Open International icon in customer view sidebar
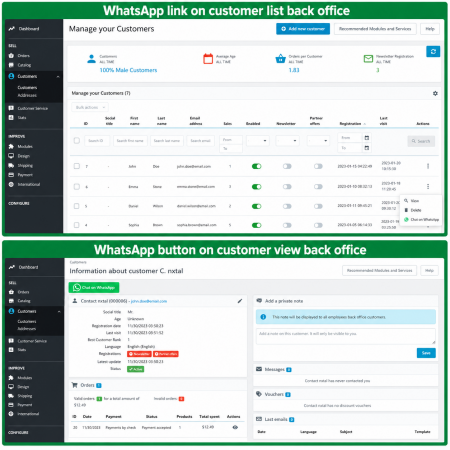Image resolution: width=450 pixels, height=450 pixels. tap(11, 414)
